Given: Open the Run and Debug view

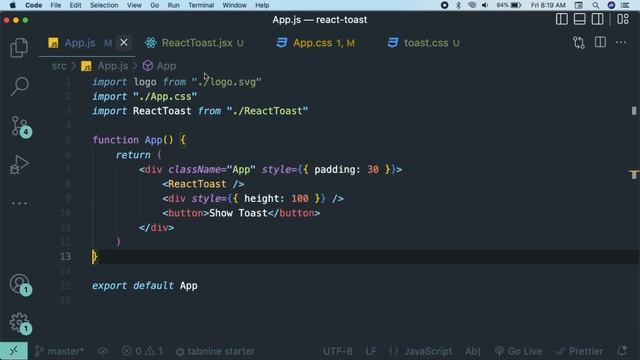Looking at the screenshot, I should point(19,164).
